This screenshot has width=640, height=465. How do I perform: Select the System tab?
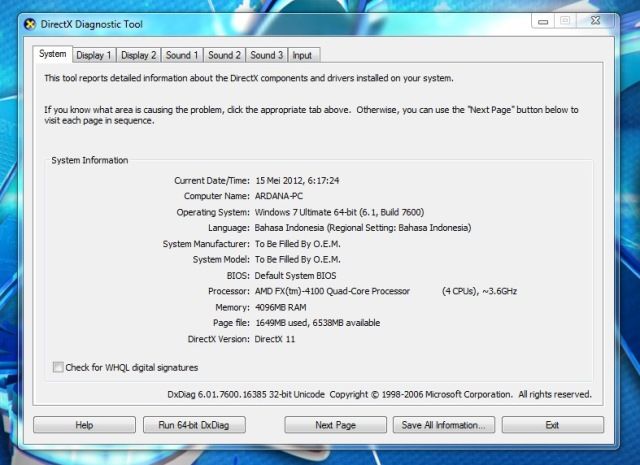[x=53, y=54]
